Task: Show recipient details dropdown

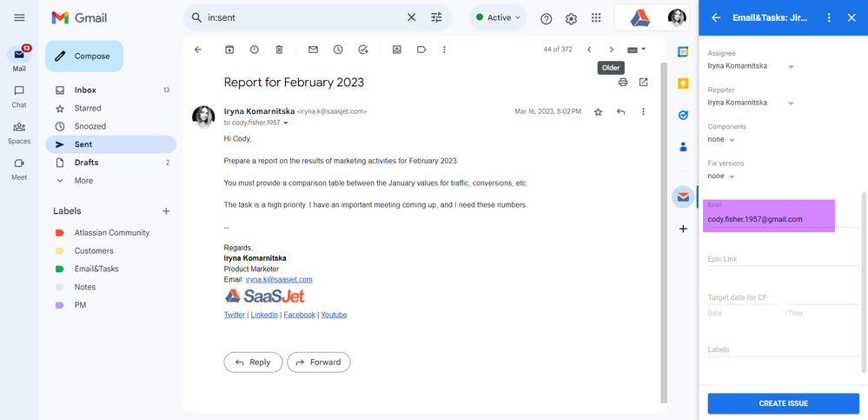Action: [x=286, y=123]
